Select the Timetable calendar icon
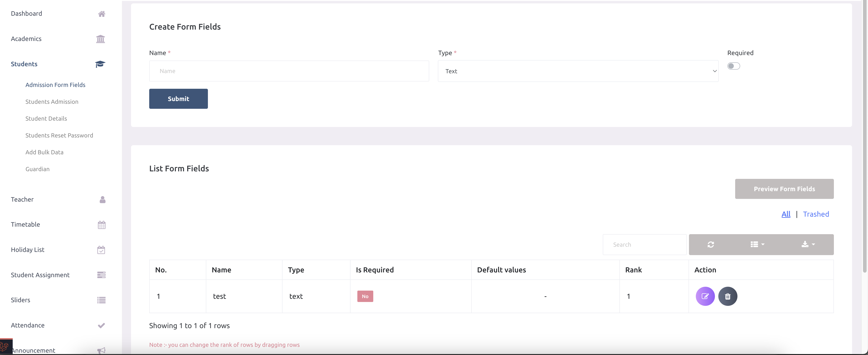868x355 pixels. click(101, 225)
